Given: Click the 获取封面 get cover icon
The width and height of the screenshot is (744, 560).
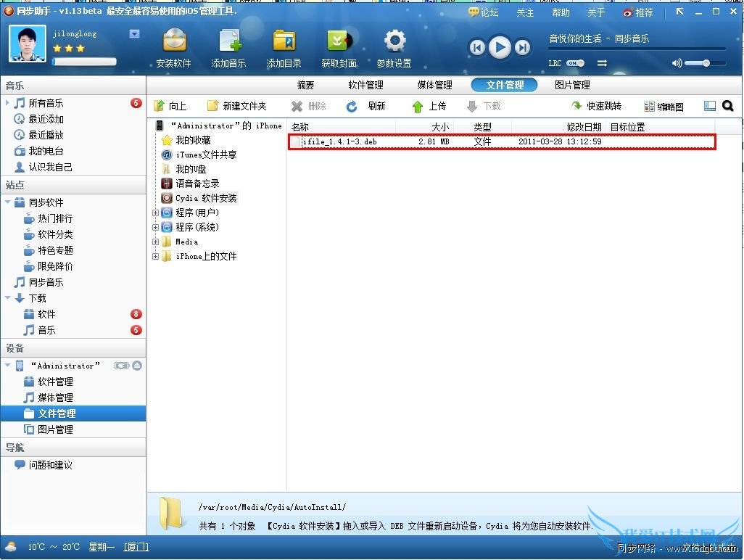Looking at the screenshot, I should click(x=339, y=48).
